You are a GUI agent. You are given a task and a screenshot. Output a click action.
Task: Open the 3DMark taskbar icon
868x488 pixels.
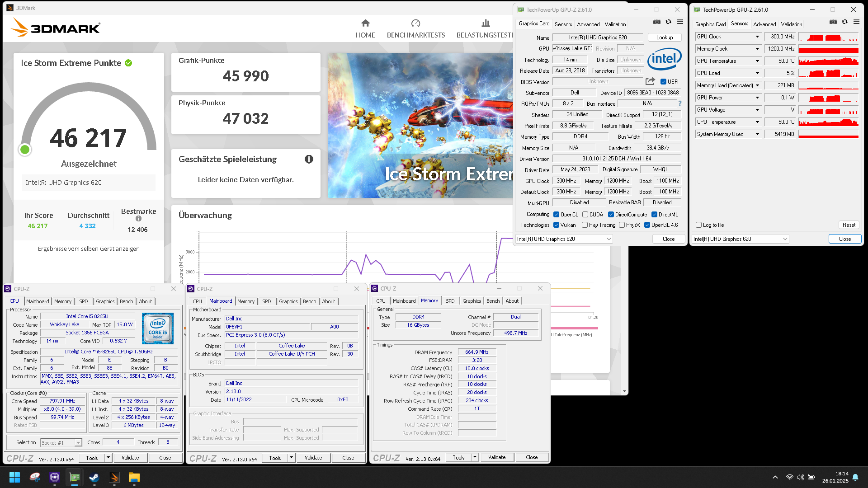coord(114,477)
